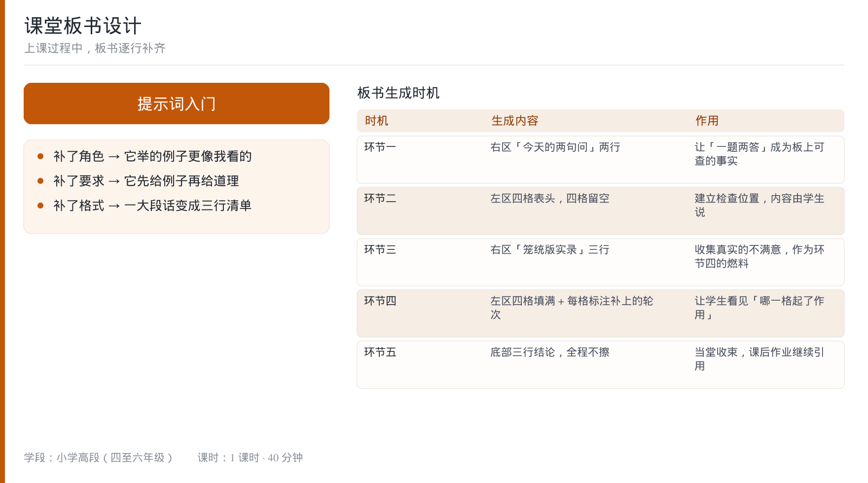This screenshot has width=868, height=483.
Task: Select the 环节五 row label
Action: click(380, 352)
